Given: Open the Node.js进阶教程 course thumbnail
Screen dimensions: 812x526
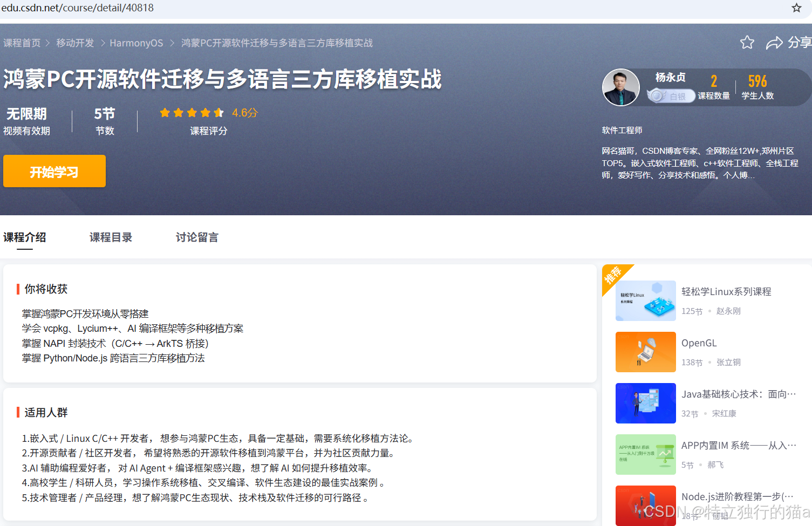Looking at the screenshot, I should (x=646, y=505).
